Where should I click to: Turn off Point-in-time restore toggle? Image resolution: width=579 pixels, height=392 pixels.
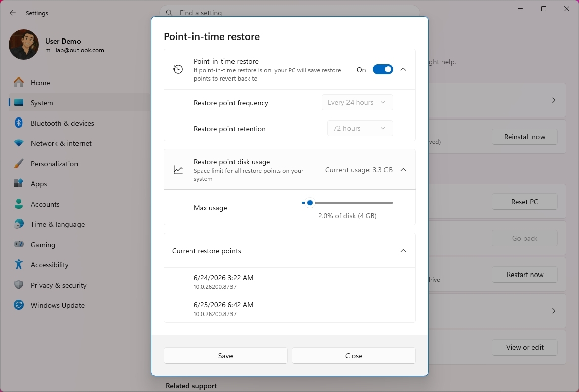382,69
